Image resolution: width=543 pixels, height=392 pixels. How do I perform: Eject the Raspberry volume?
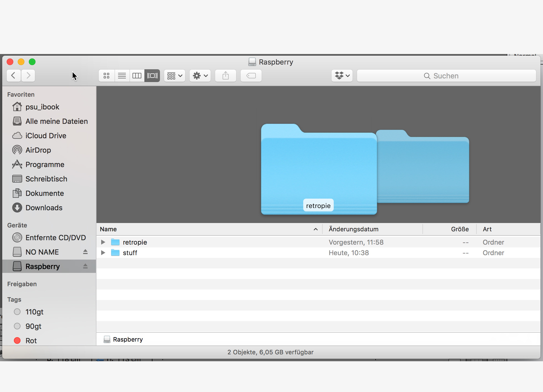click(85, 266)
